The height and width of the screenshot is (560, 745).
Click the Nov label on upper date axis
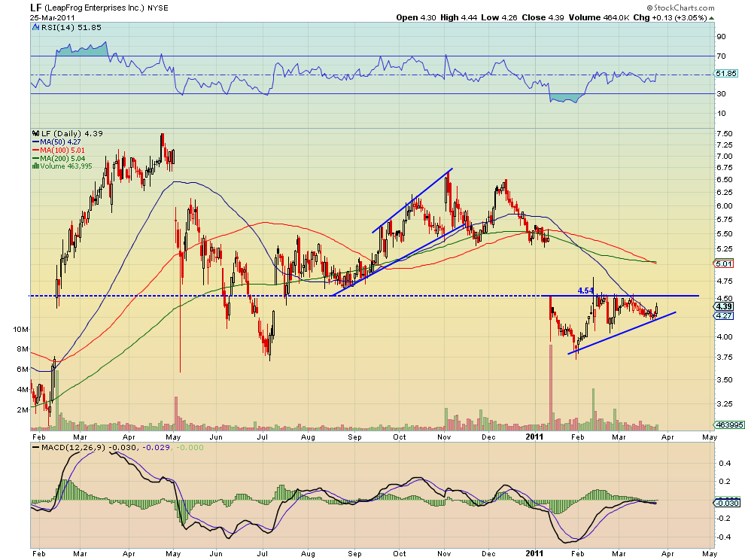444,437
